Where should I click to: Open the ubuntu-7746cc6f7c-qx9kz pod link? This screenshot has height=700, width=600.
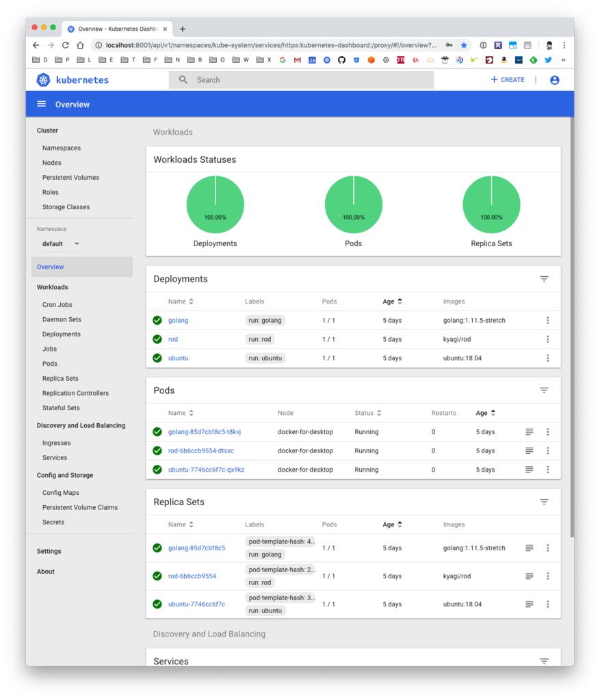(x=206, y=469)
